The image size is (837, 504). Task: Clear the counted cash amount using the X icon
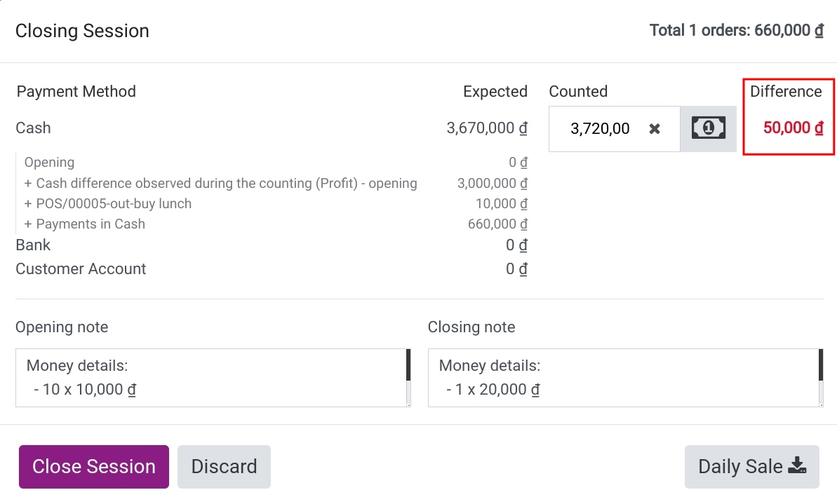(x=654, y=128)
